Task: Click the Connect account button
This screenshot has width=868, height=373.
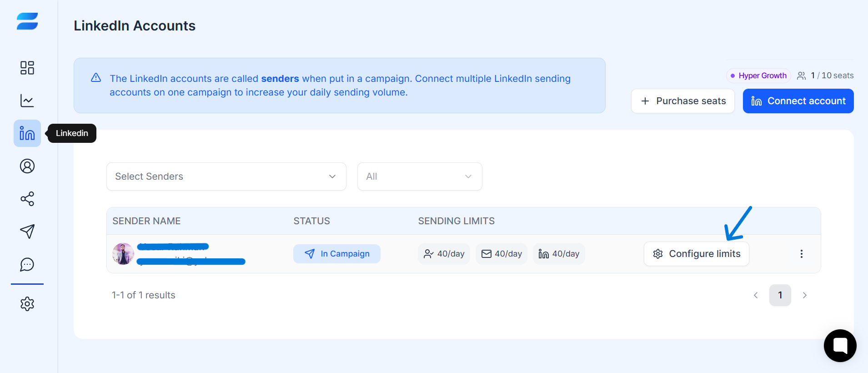Action: tap(798, 101)
